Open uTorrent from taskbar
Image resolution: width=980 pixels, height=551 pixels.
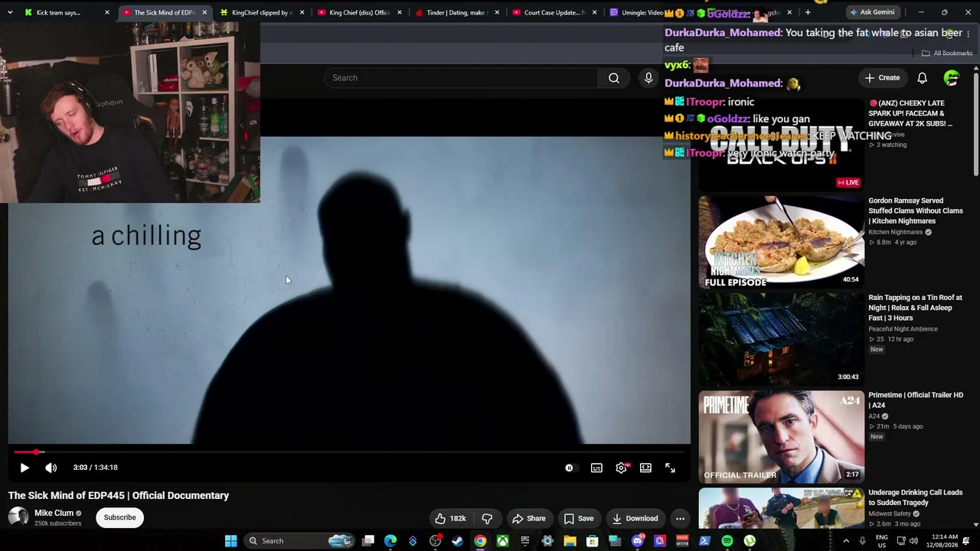[750, 541]
